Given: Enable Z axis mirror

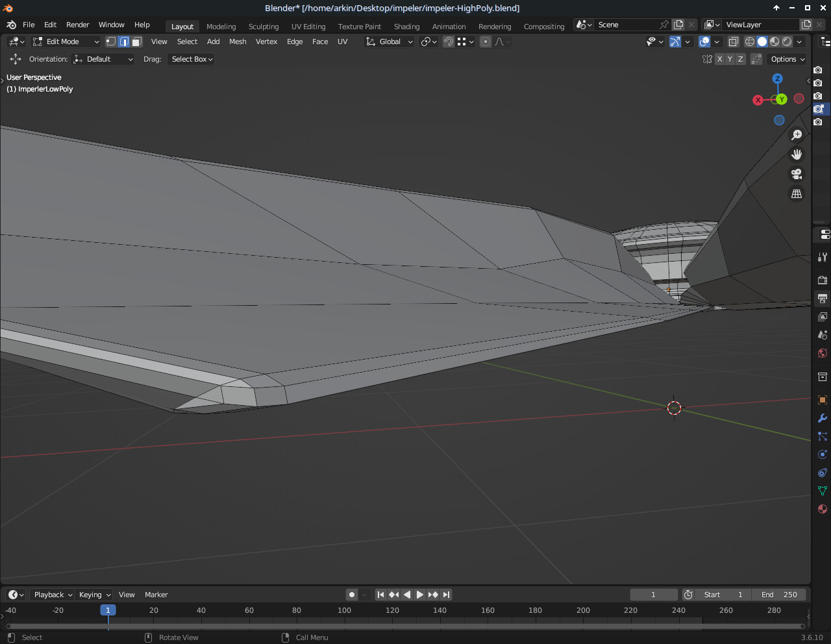Looking at the screenshot, I should click(740, 59).
